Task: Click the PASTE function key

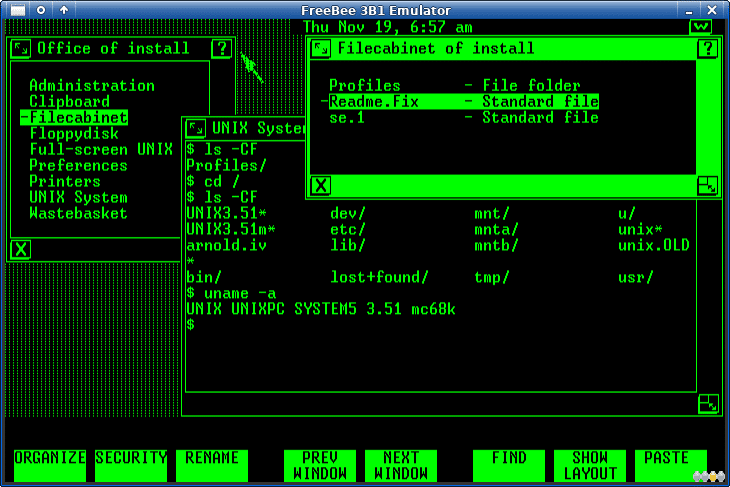Action: [671, 466]
